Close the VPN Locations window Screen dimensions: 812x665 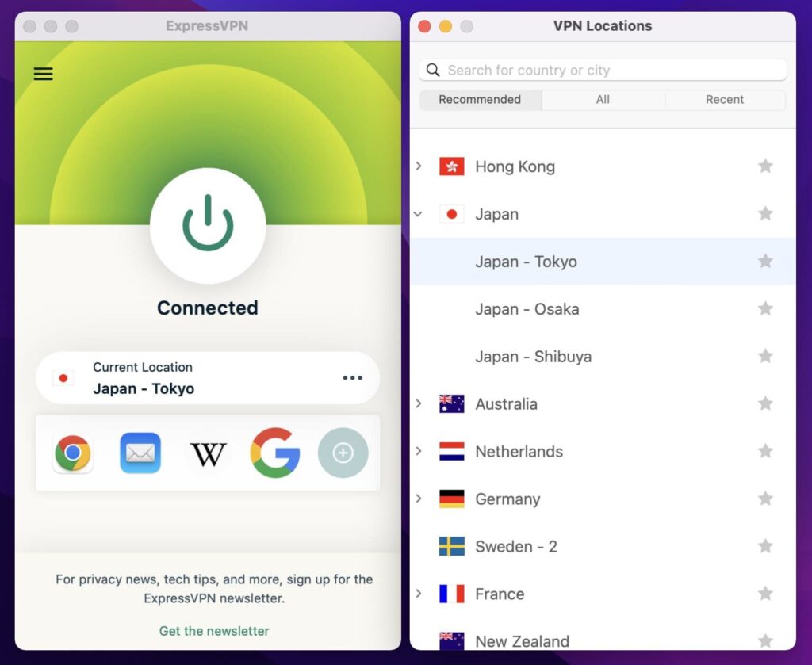click(424, 26)
